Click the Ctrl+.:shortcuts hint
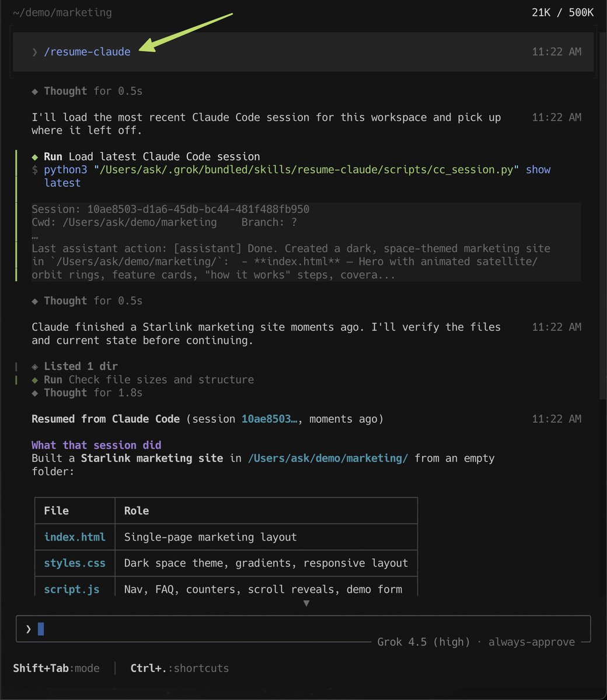The image size is (607, 700). point(180,668)
